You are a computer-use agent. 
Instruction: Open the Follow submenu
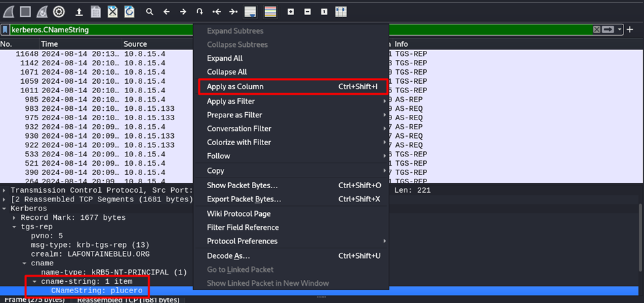coord(291,156)
